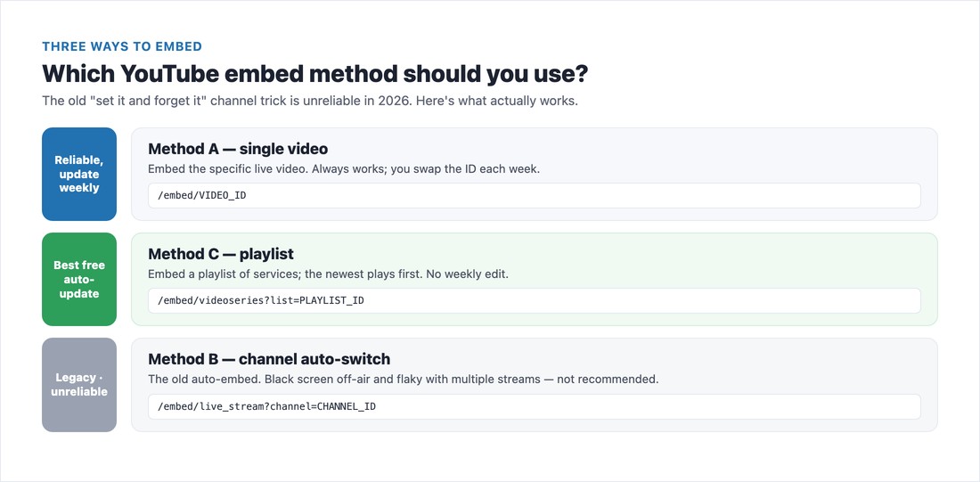Click the 'THREE WAYS TO EMBED' label
The width and height of the screenshot is (980, 482).
click(122, 46)
